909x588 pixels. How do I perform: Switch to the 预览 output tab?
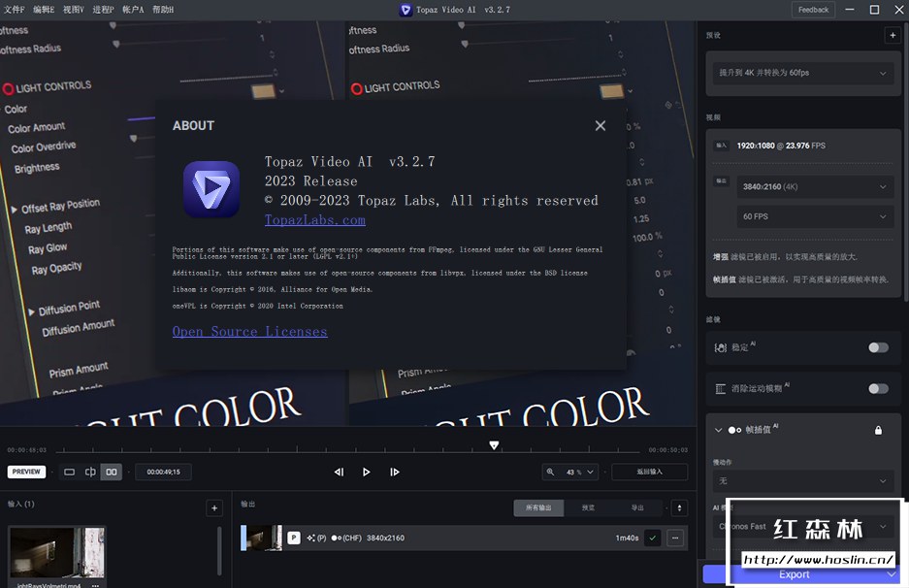pos(588,507)
